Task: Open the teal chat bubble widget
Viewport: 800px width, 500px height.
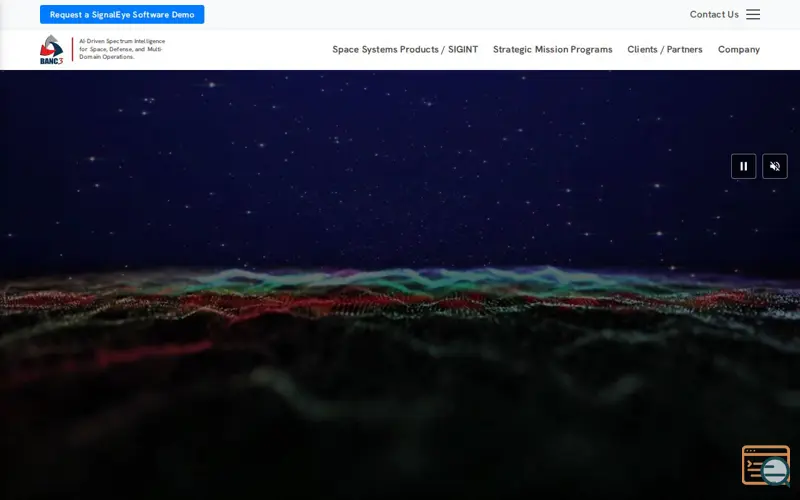Action: point(775,470)
